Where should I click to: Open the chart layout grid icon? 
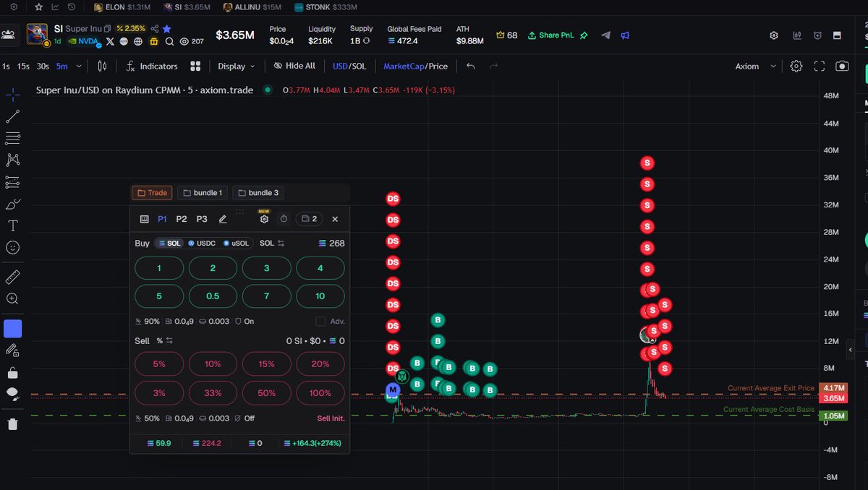tap(195, 66)
